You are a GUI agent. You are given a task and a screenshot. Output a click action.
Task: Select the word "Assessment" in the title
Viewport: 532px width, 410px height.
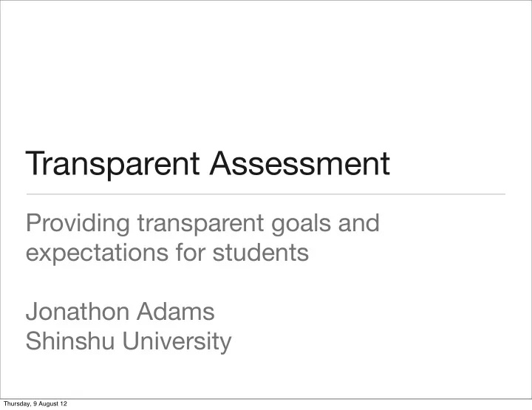(300, 163)
